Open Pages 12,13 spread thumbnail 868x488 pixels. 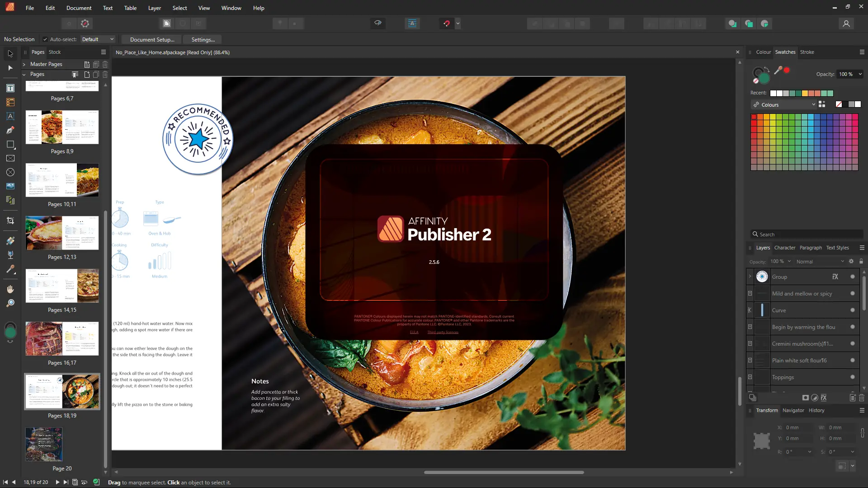(62, 233)
